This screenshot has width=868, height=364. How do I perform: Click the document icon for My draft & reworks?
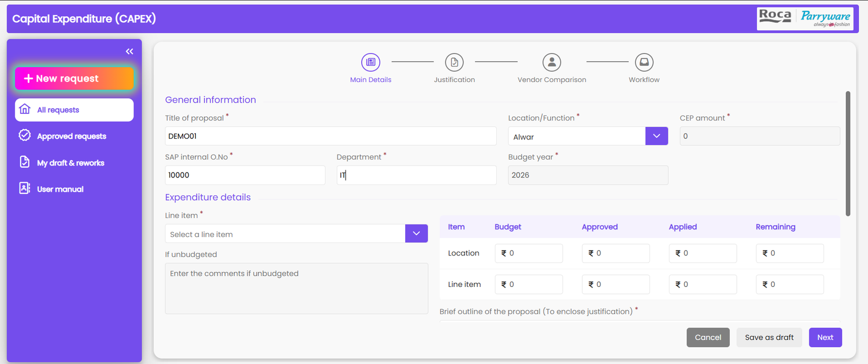click(x=24, y=162)
